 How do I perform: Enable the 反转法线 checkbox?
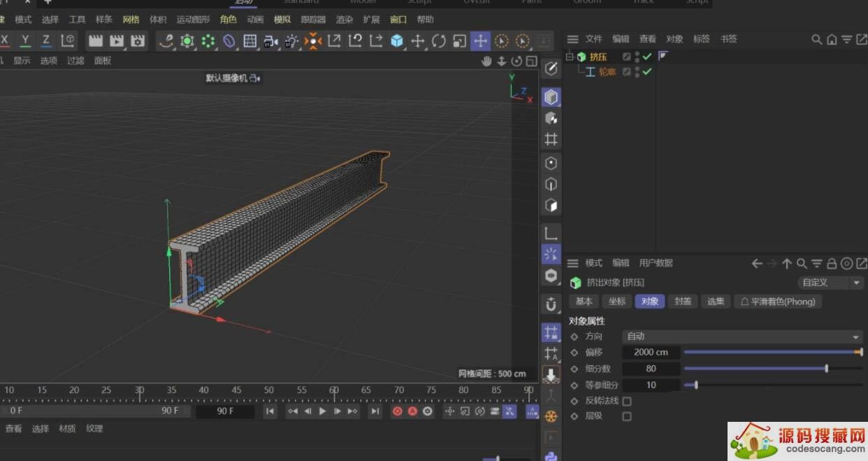tap(627, 402)
